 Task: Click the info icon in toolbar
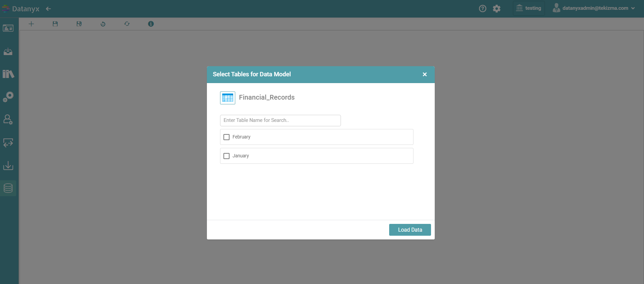(x=151, y=24)
